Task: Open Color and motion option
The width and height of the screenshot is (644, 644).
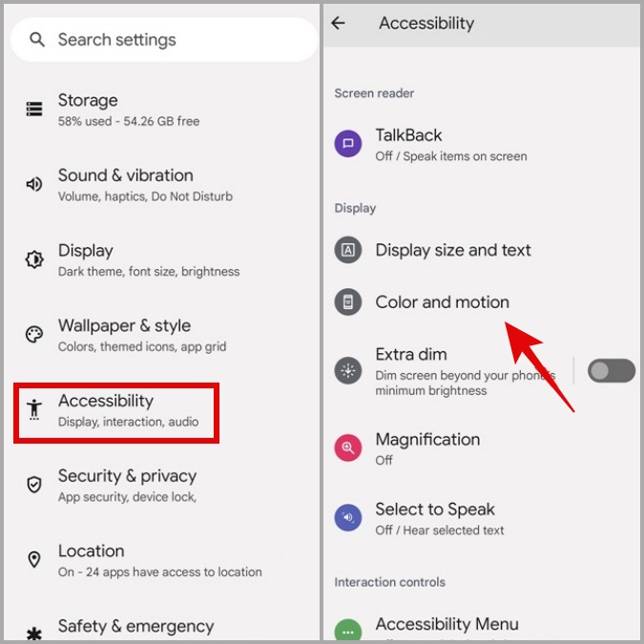Action: pos(483,301)
